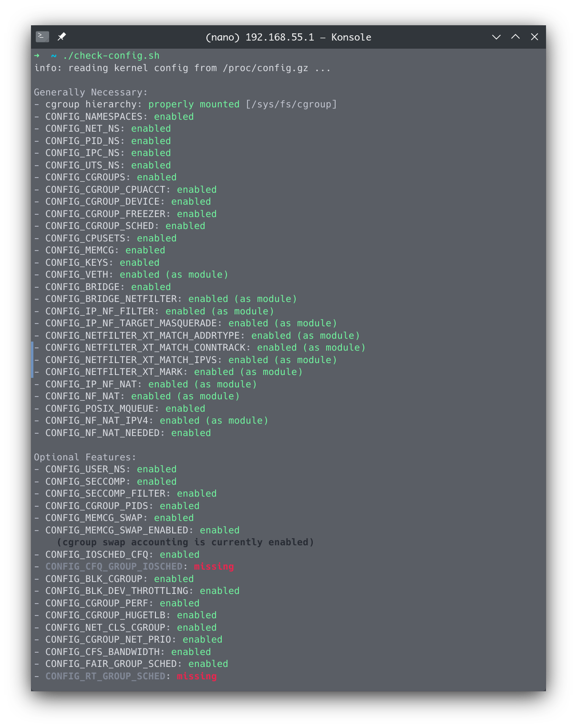Toggle the pin window icon
Viewport: 577px width, 728px height.
click(x=62, y=37)
